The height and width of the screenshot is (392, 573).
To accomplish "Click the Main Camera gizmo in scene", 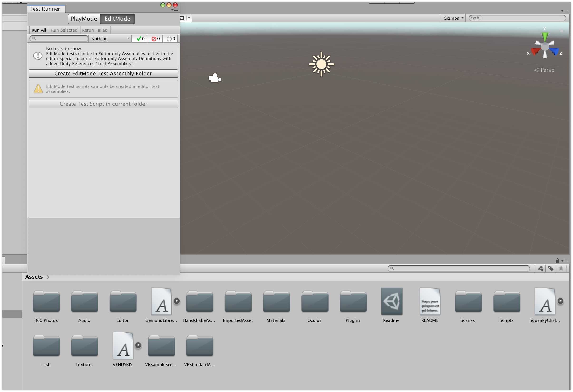I will [x=214, y=78].
